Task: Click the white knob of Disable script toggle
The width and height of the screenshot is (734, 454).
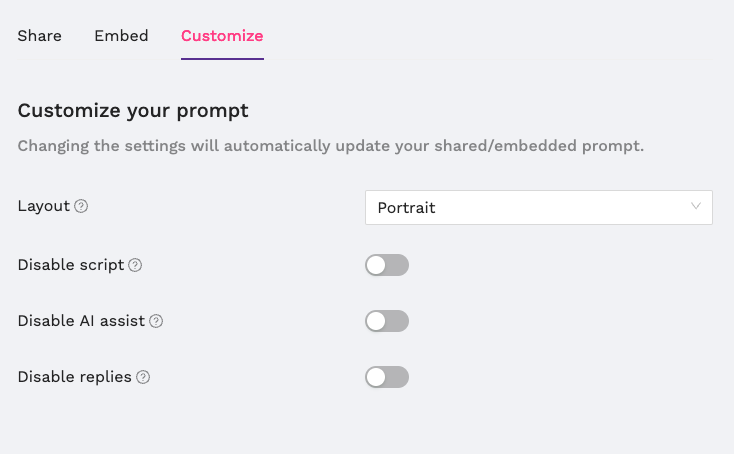Action: click(376, 265)
